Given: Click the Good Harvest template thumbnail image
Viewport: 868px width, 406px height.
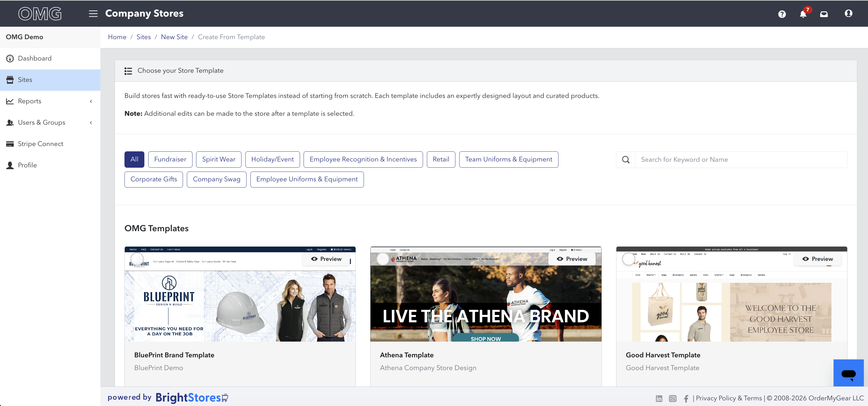Looking at the screenshot, I should point(732,294).
